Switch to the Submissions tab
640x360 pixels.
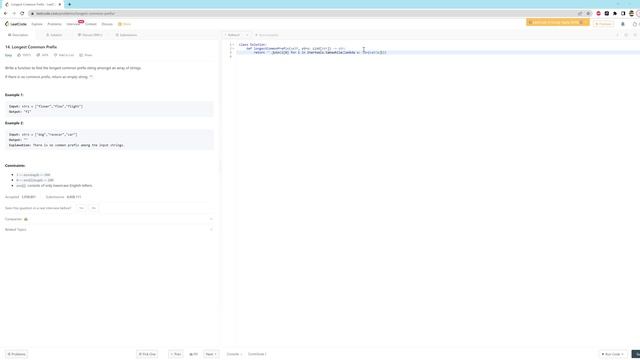point(126,35)
